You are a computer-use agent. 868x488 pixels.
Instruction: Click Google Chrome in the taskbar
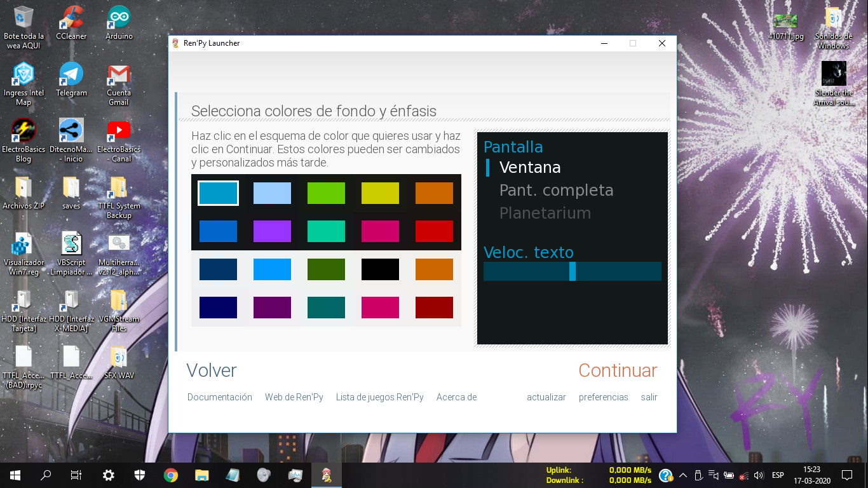pyautogui.click(x=170, y=475)
